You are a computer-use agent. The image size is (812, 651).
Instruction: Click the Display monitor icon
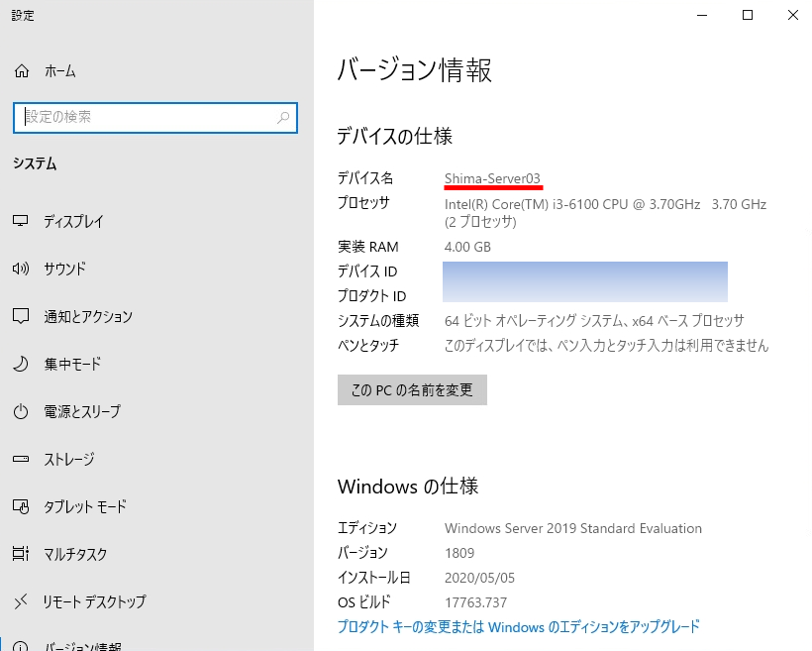coord(20,221)
